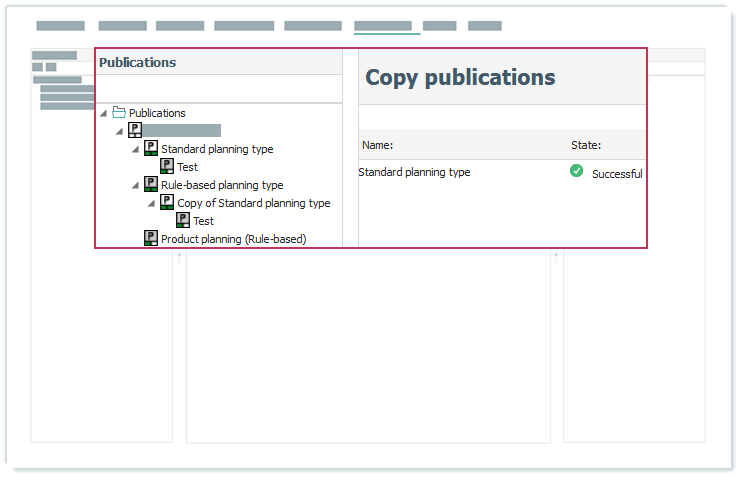Click Test icon under Standard planning type

click(x=167, y=166)
